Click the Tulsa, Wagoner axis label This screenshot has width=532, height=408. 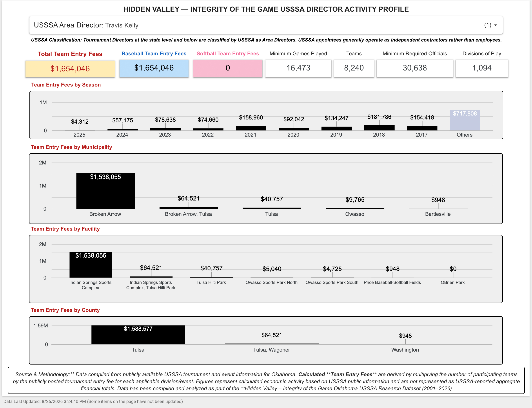pos(271,350)
